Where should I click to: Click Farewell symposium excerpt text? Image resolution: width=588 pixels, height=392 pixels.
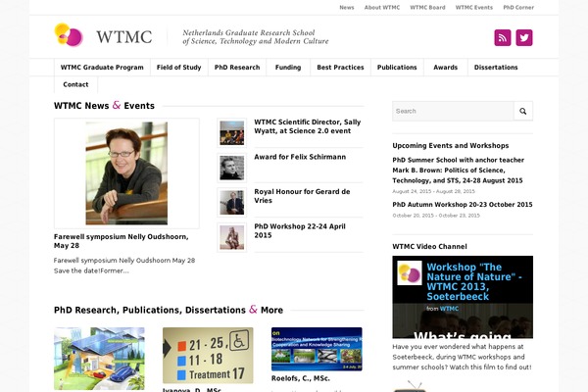124,266
